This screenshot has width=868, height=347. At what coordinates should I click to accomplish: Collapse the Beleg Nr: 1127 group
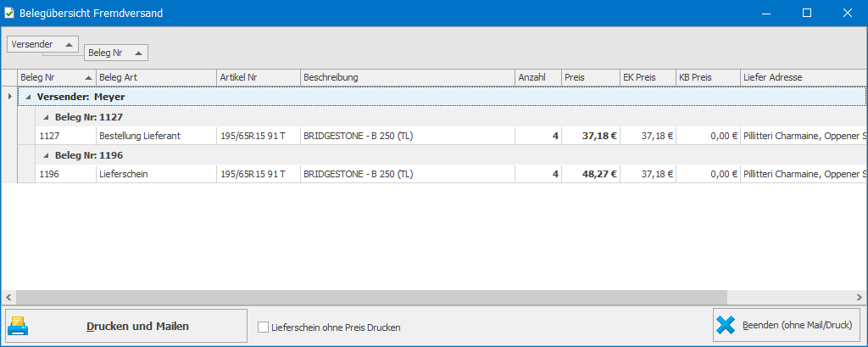pyautogui.click(x=45, y=117)
